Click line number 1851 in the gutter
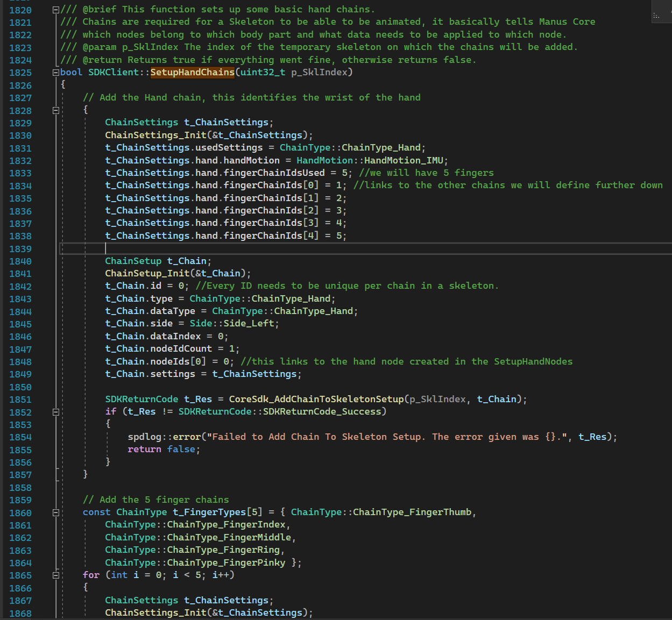The width and height of the screenshot is (672, 620). (x=20, y=400)
